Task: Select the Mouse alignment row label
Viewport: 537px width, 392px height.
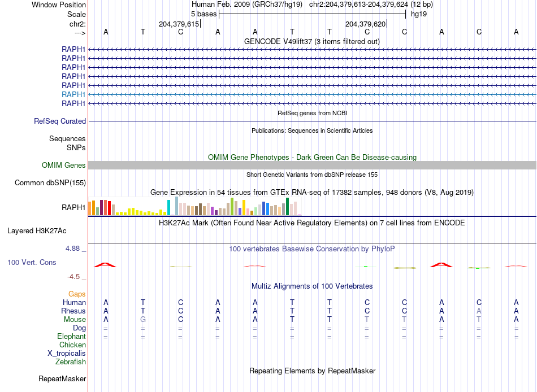Action: [x=75, y=320]
